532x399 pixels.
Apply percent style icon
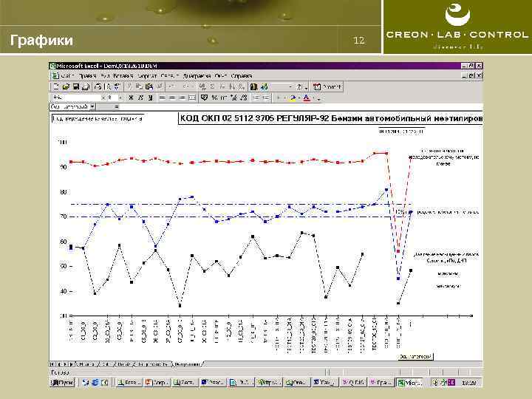[214, 98]
